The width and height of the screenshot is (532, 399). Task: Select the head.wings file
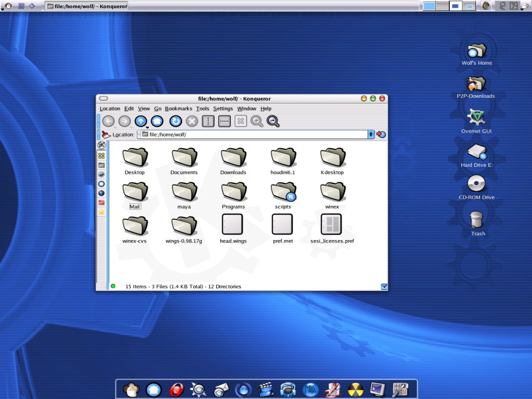click(x=233, y=229)
